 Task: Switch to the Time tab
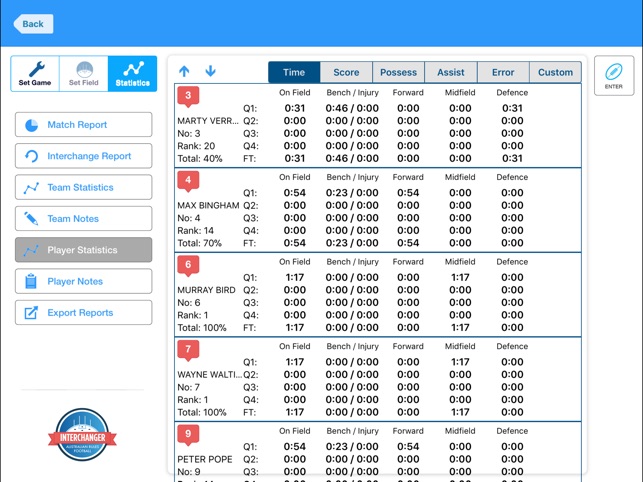(x=294, y=73)
